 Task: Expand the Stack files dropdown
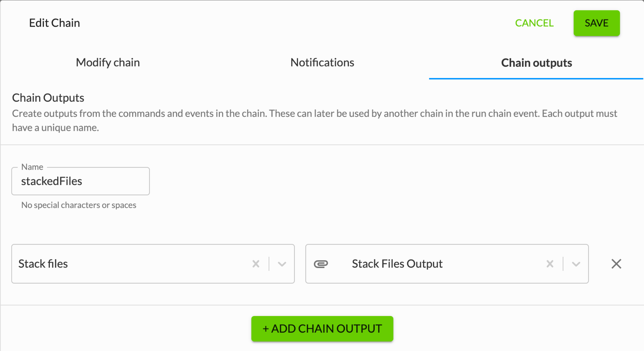click(282, 264)
